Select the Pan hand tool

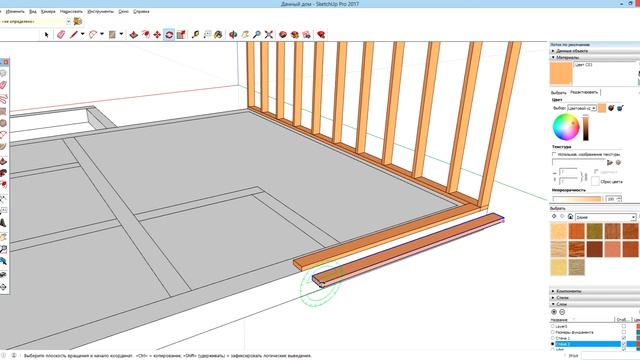[x=245, y=35]
